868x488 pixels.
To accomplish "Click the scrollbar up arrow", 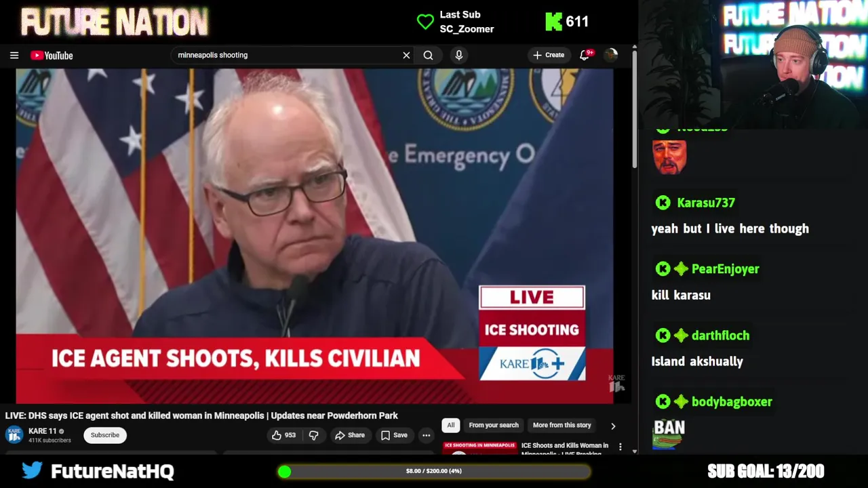I will (634, 48).
